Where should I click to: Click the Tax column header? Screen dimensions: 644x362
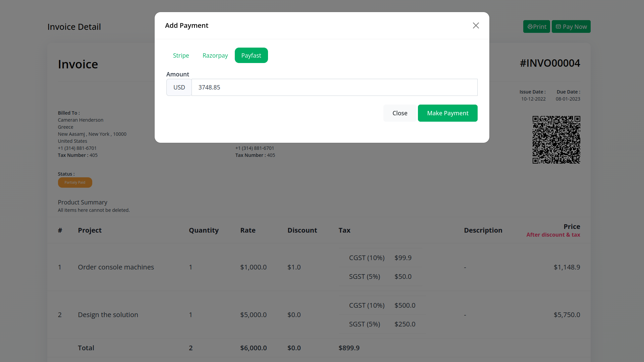pyautogui.click(x=344, y=230)
